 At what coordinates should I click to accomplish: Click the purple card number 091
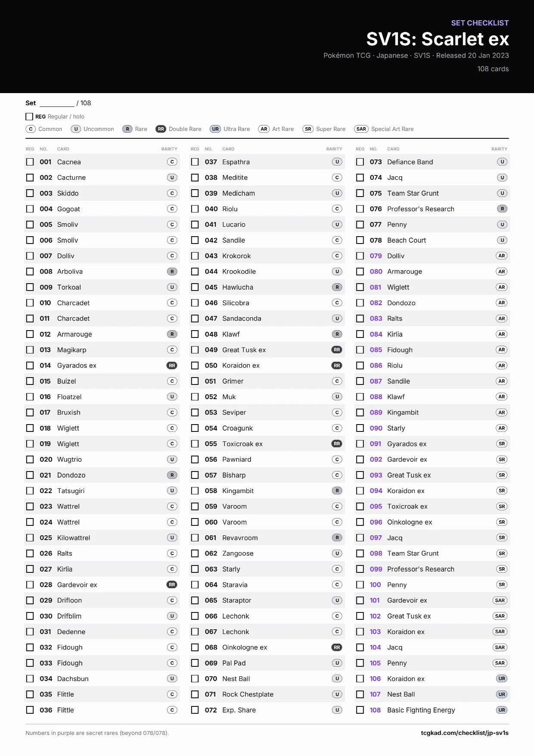click(376, 444)
